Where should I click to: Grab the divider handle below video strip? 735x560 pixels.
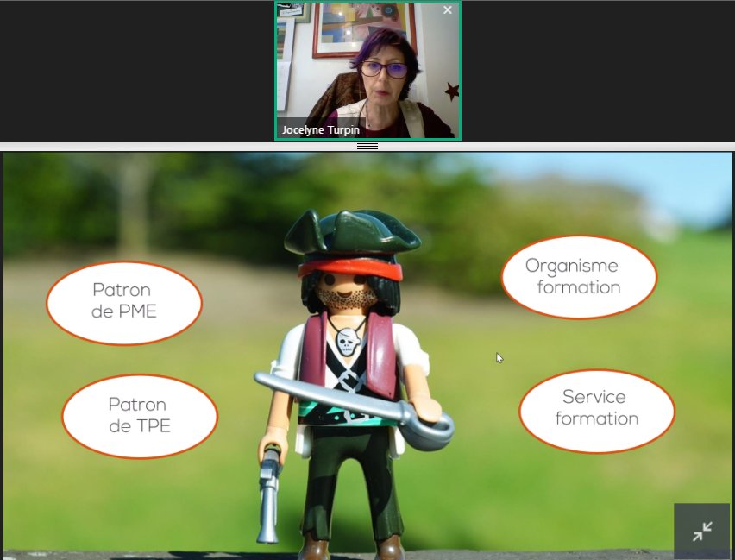pos(367,147)
